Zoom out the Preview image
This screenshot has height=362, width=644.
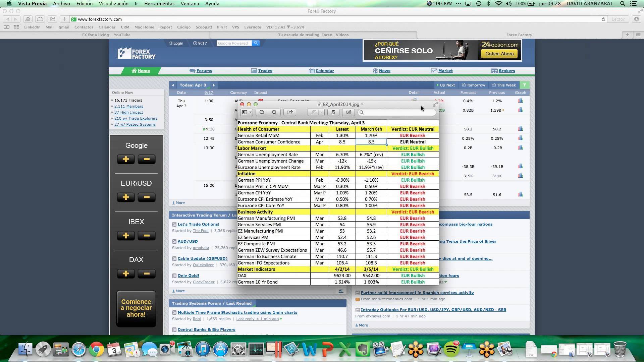click(262, 113)
